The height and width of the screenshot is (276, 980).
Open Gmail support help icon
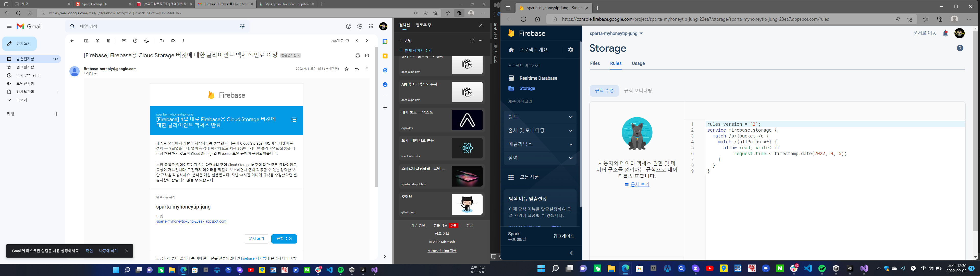click(348, 26)
